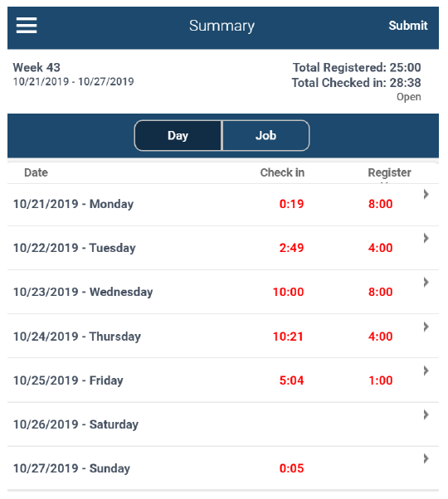Click the Week 43 date range label
Viewport: 448px width, 499px height.
tap(73, 82)
